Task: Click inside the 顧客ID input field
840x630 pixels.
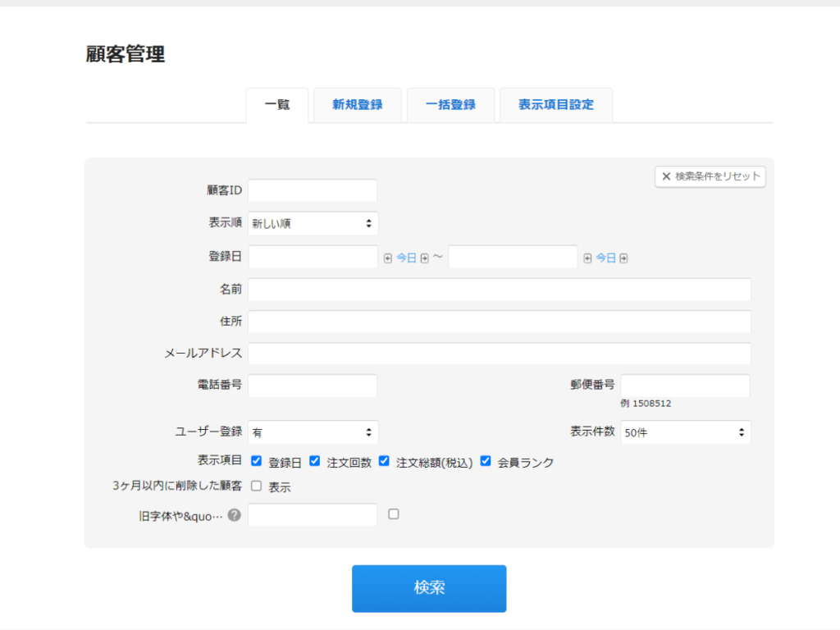Action: pyautogui.click(x=313, y=190)
